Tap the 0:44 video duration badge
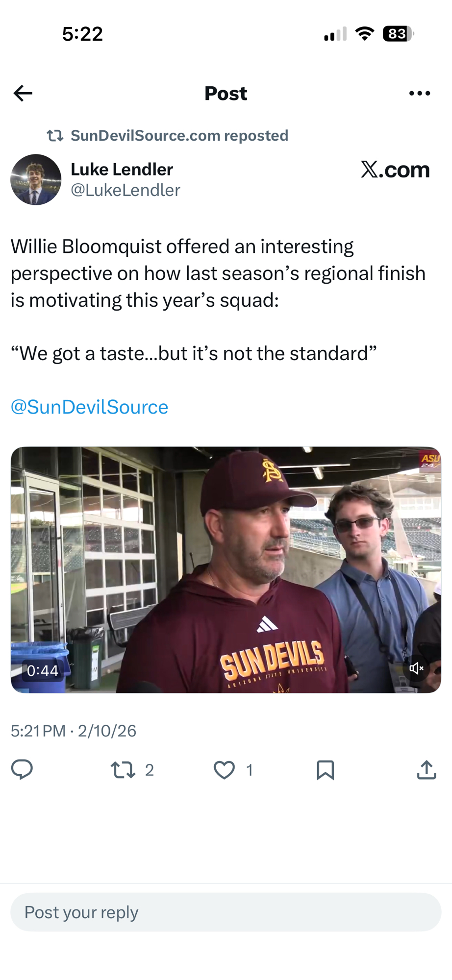 point(43,670)
